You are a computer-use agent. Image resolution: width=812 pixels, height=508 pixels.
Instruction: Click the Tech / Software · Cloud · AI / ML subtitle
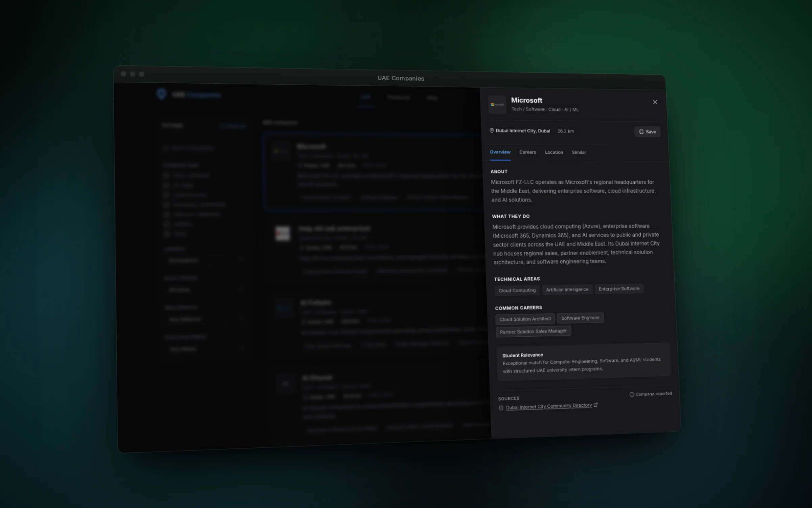pyautogui.click(x=545, y=109)
